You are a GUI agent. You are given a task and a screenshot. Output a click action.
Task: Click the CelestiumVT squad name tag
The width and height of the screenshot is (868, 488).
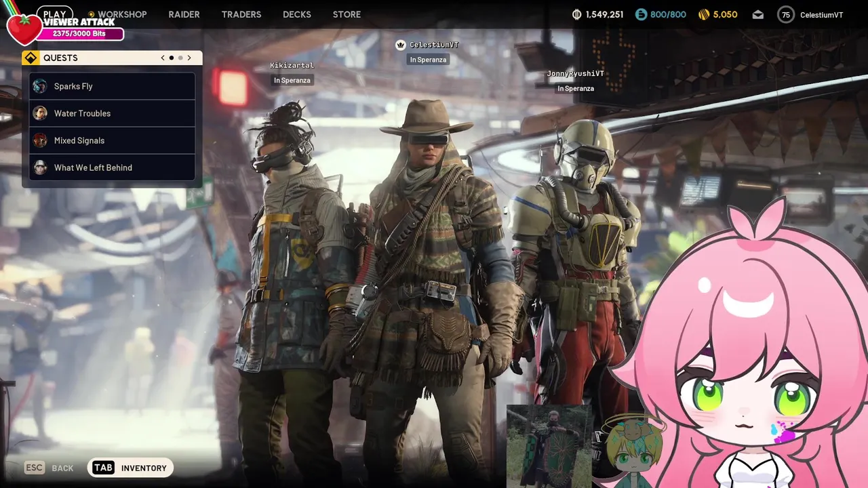coord(434,45)
